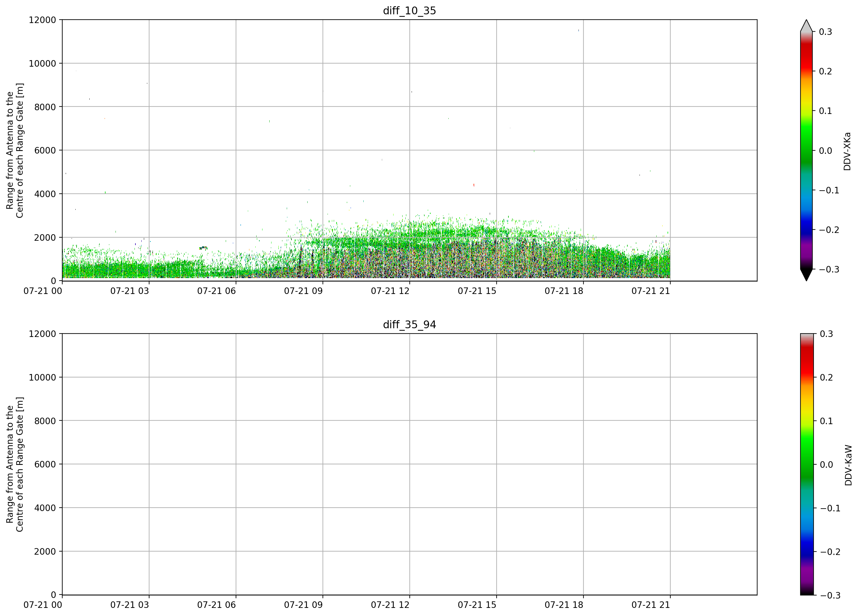Click the "6000" y-tick of diff_10_35 plot
This screenshot has width=859, height=616.
[x=45, y=150]
